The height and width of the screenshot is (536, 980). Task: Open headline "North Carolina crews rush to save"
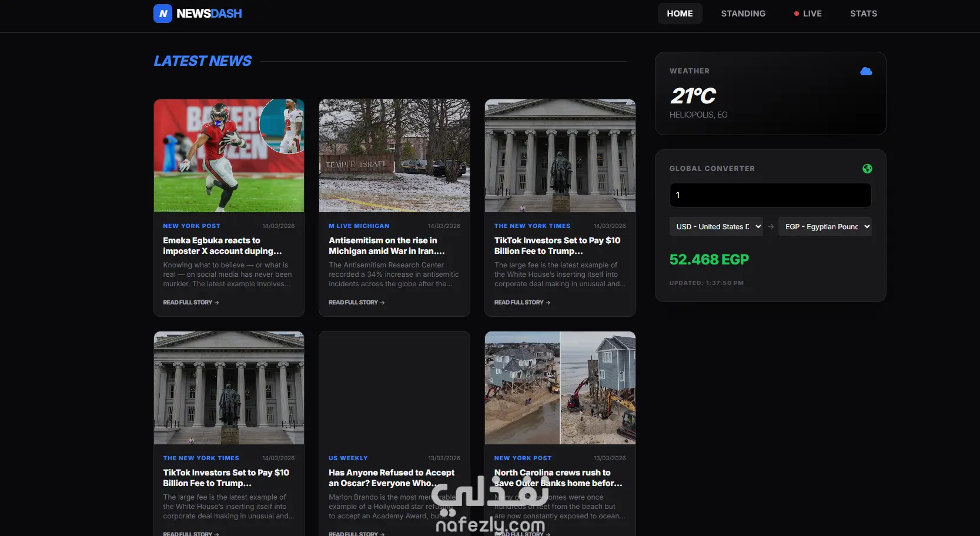(558, 478)
